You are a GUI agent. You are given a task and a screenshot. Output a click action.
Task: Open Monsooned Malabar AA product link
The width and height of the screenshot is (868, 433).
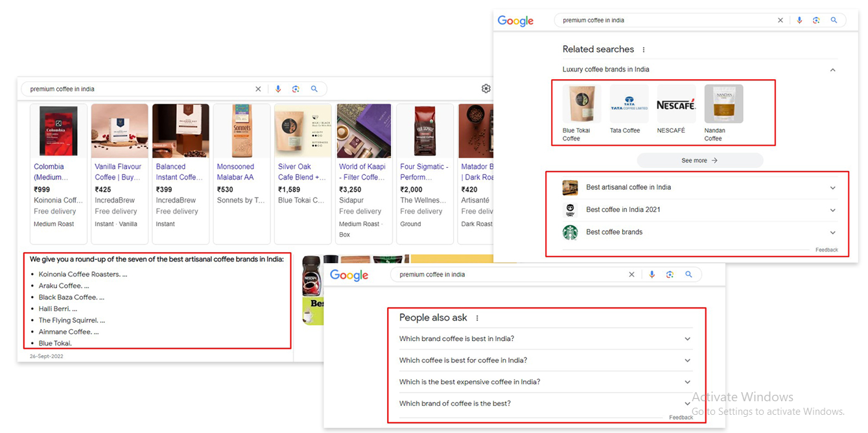point(235,172)
